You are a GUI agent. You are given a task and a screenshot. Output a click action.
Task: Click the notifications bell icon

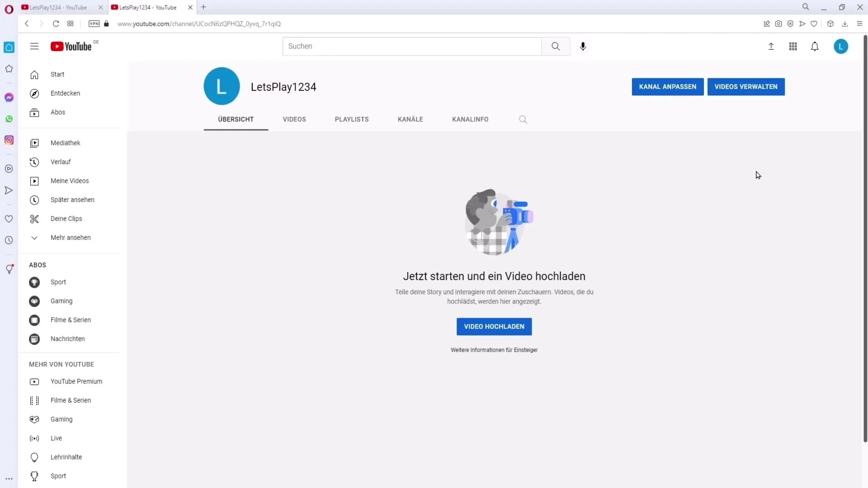coord(815,47)
